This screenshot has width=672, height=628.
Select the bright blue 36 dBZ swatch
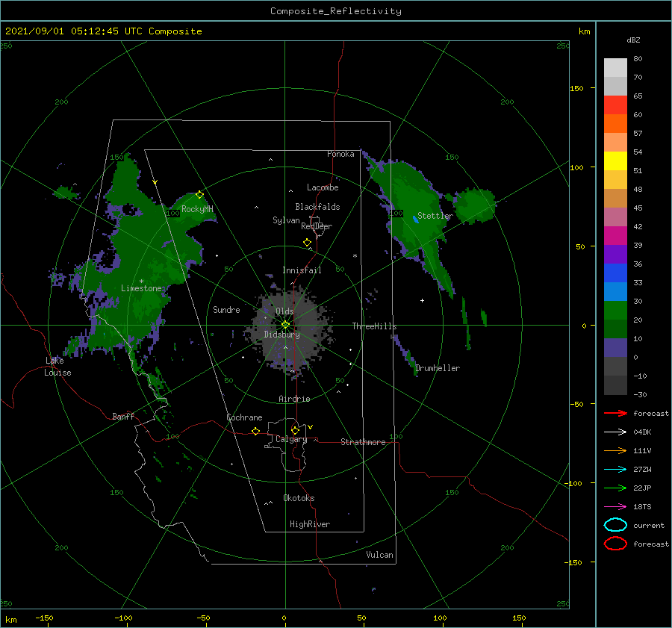pyautogui.click(x=615, y=273)
